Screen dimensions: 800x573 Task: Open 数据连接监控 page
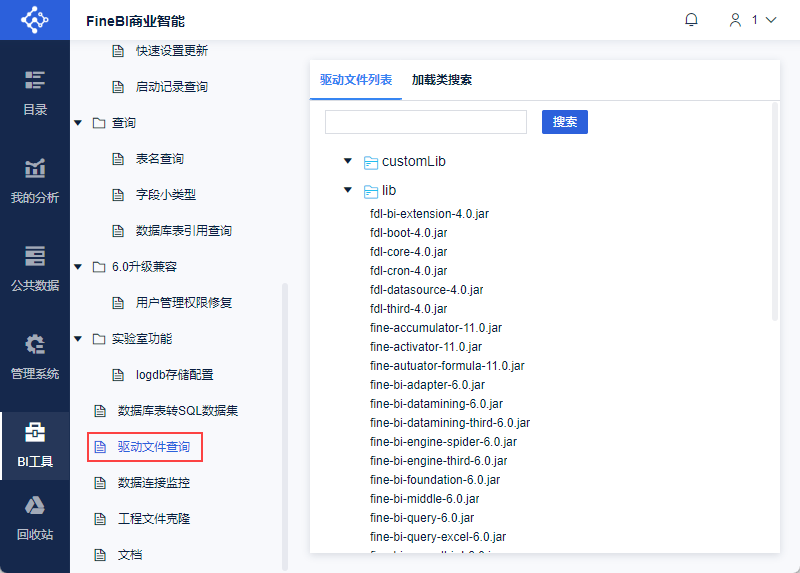(154, 483)
